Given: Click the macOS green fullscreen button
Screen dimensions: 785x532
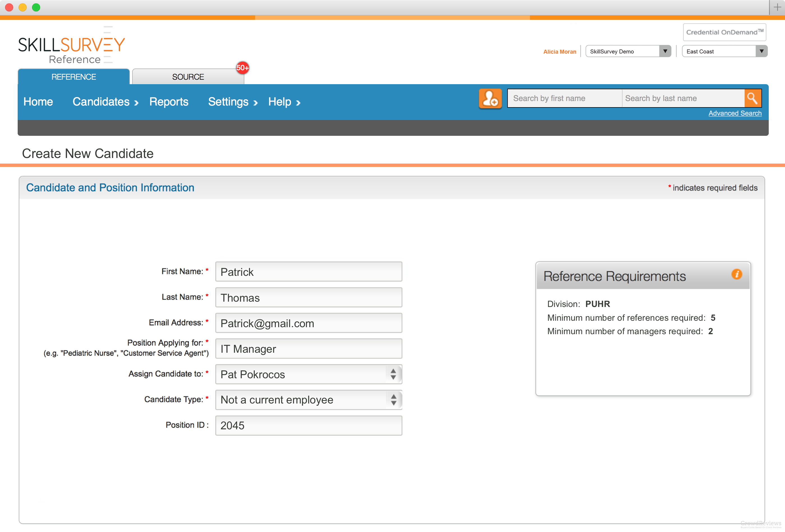Looking at the screenshot, I should click(x=36, y=7).
